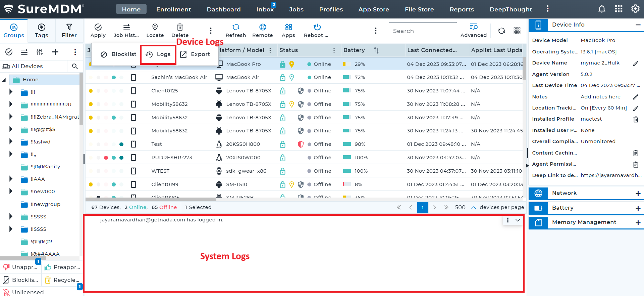Collapse the Device Info panel

(638, 25)
